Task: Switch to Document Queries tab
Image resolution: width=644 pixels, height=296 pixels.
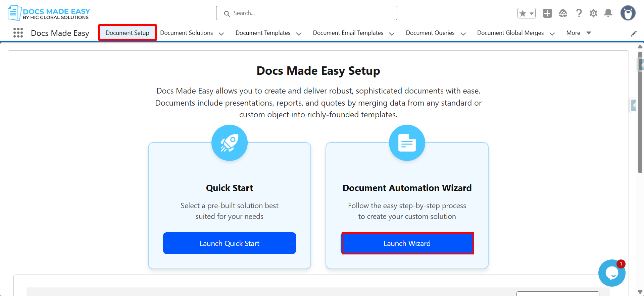Action: [x=430, y=33]
